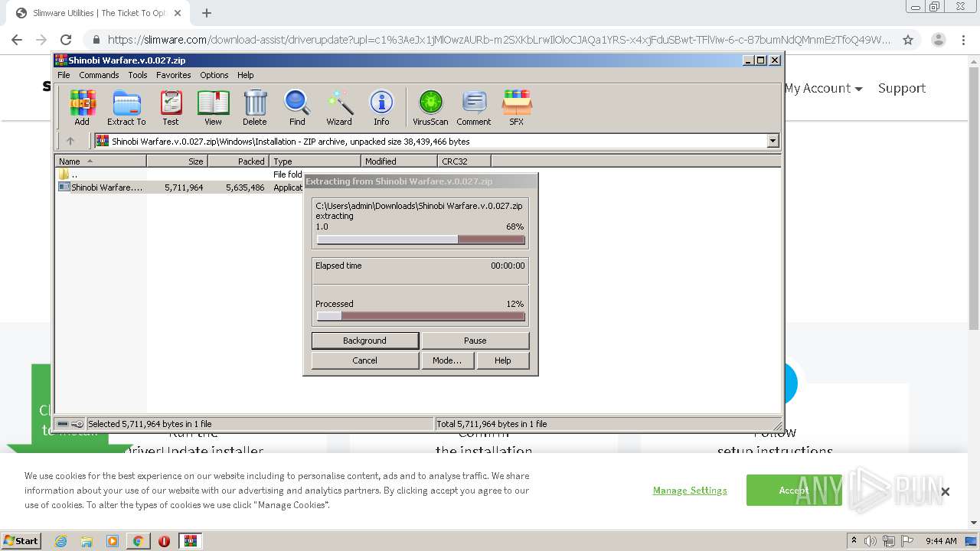Click the Test archive icon
This screenshot has width=980, height=551.
tap(171, 107)
